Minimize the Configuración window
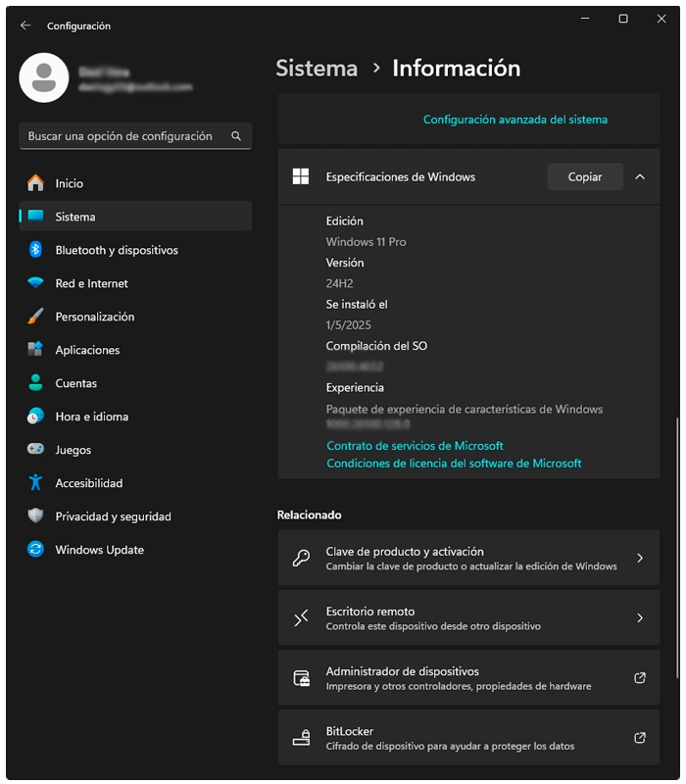The image size is (686, 784). 584,19
